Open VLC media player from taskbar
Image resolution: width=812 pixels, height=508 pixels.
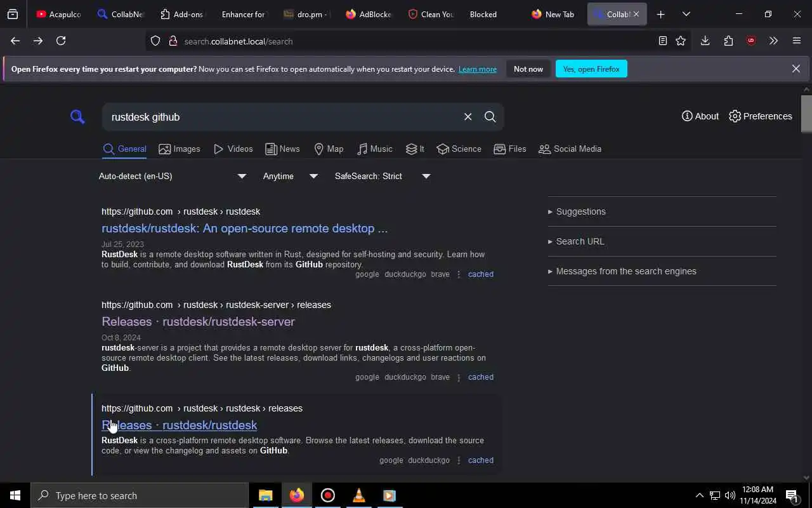click(358, 495)
